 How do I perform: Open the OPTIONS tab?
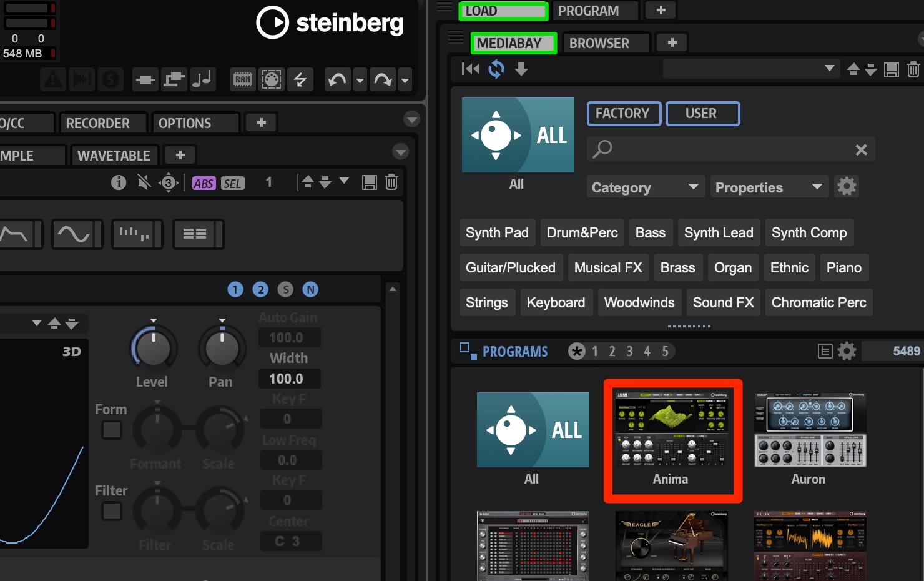(195, 123)
